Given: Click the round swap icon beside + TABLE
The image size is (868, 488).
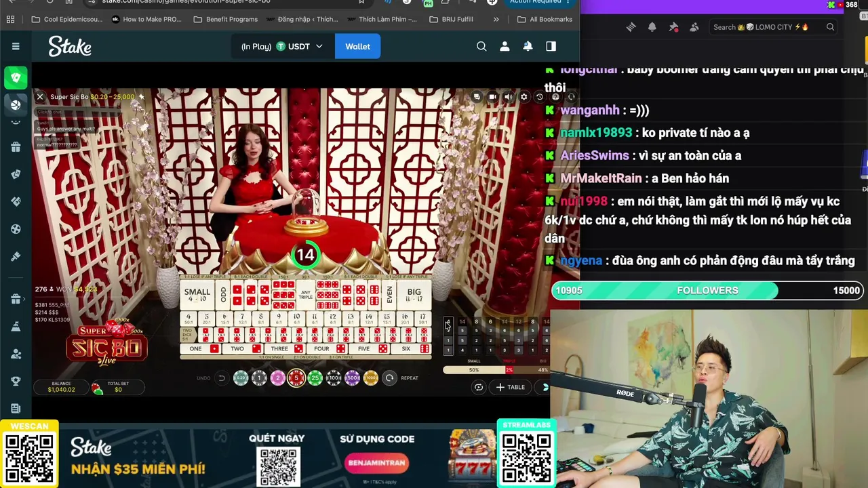Looking at the screenshot, I should pos(479,387).
